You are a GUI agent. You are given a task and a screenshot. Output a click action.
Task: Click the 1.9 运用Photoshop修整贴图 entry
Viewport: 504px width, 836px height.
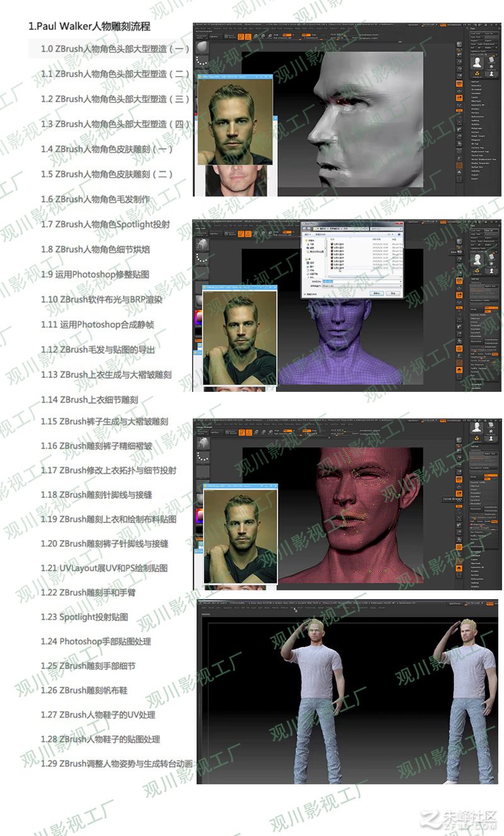[x=95, y=275]
